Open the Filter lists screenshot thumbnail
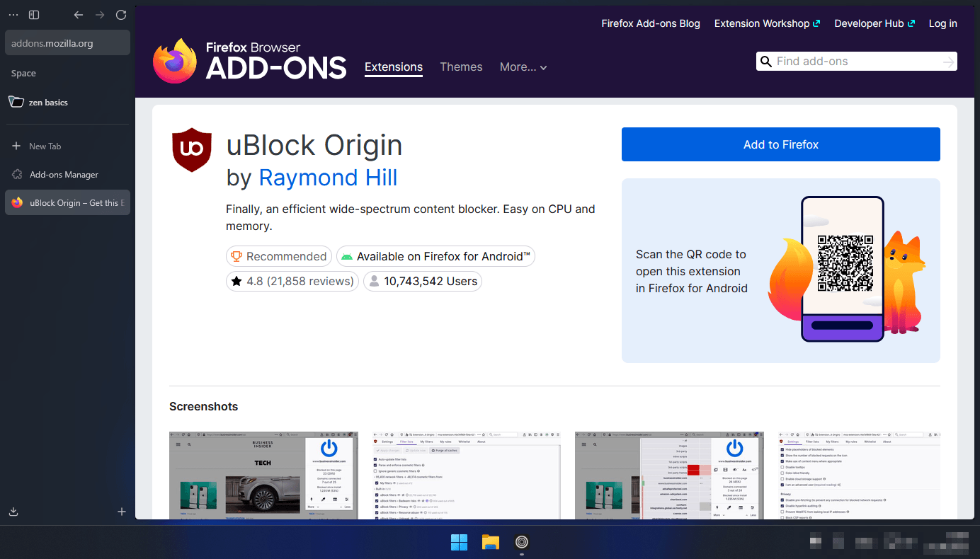 point(466,475)
